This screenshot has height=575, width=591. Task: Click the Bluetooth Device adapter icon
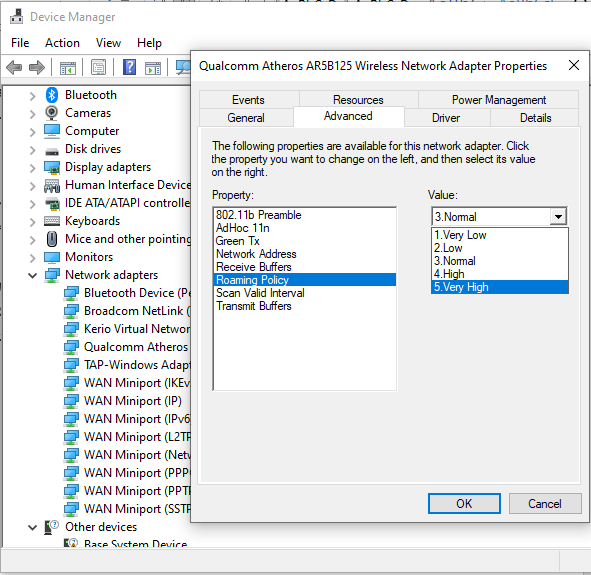(71, 293)
